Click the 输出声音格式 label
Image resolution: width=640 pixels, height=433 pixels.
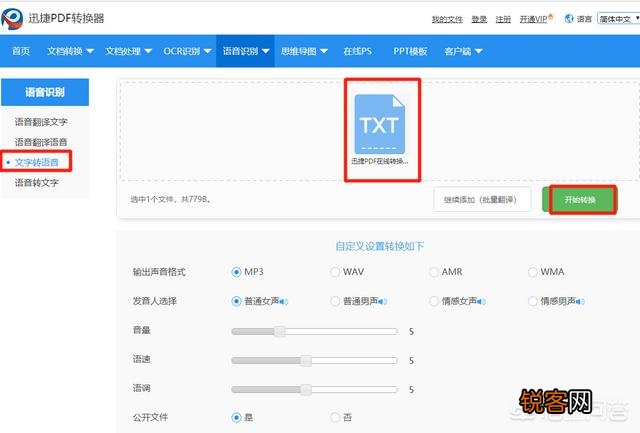(x=159, y=272)
